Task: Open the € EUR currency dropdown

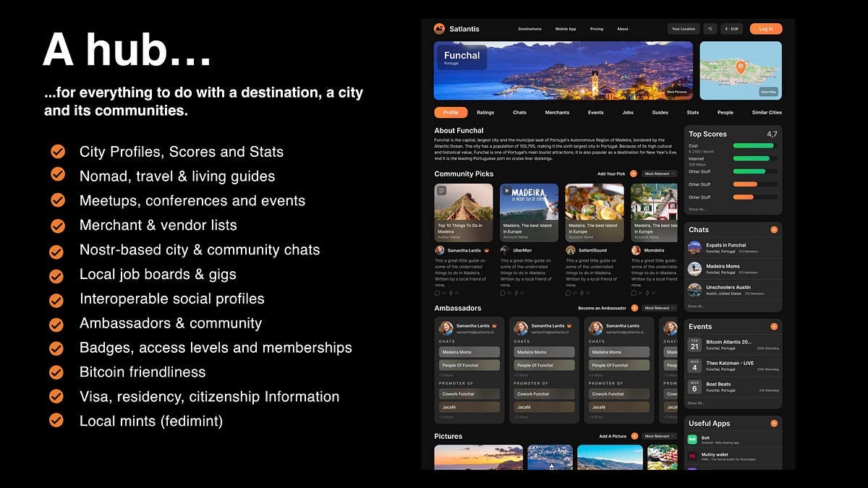Action: [x=733, y=29]
